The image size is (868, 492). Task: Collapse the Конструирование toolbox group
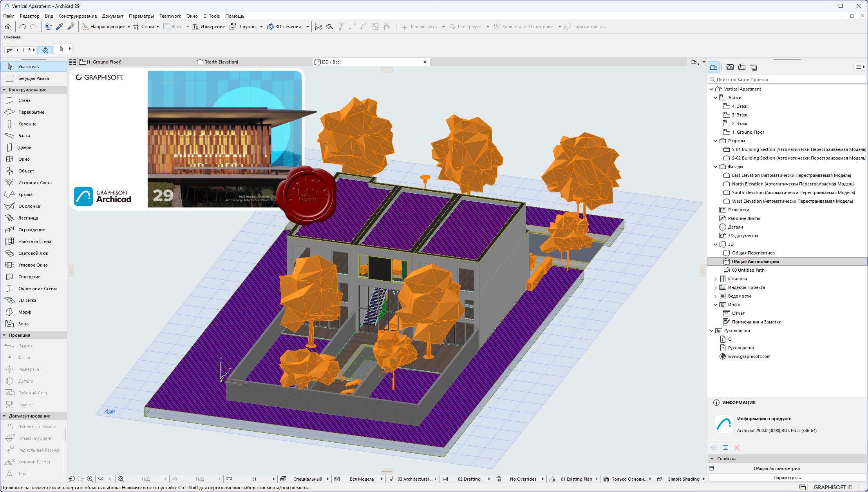tap(4, 90)
